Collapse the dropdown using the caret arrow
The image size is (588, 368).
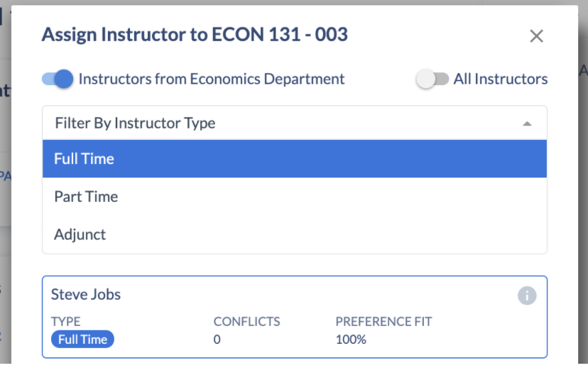coord(527,124)
